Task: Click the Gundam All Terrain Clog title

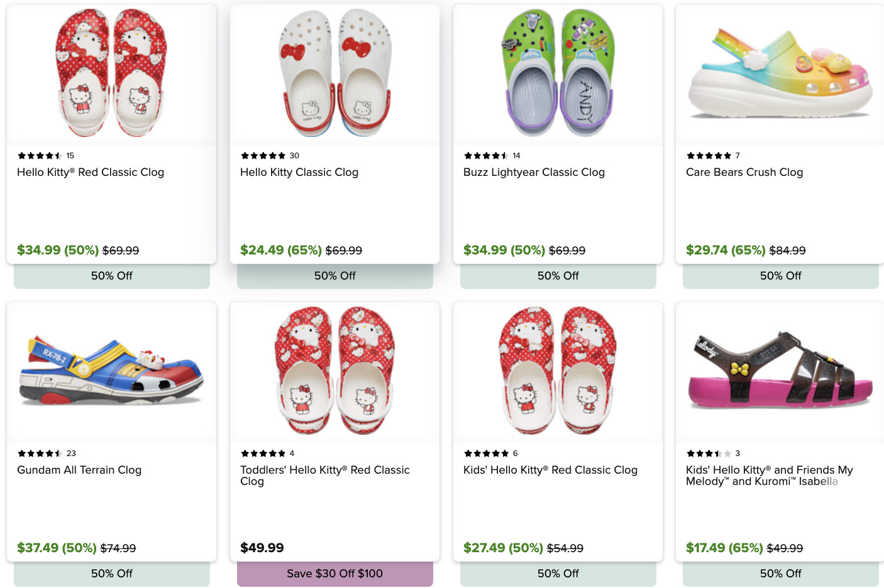Action: pyautogui.click(x=79, y=470)
